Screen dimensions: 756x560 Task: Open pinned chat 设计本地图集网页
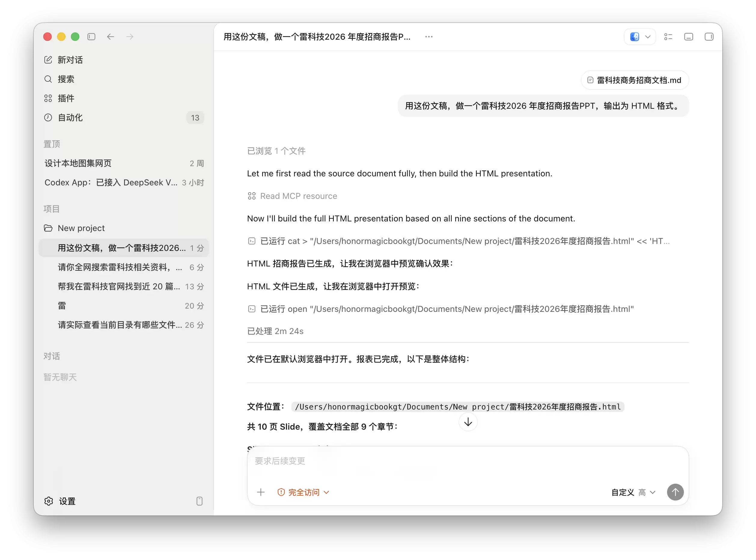(x=124, y=163)
